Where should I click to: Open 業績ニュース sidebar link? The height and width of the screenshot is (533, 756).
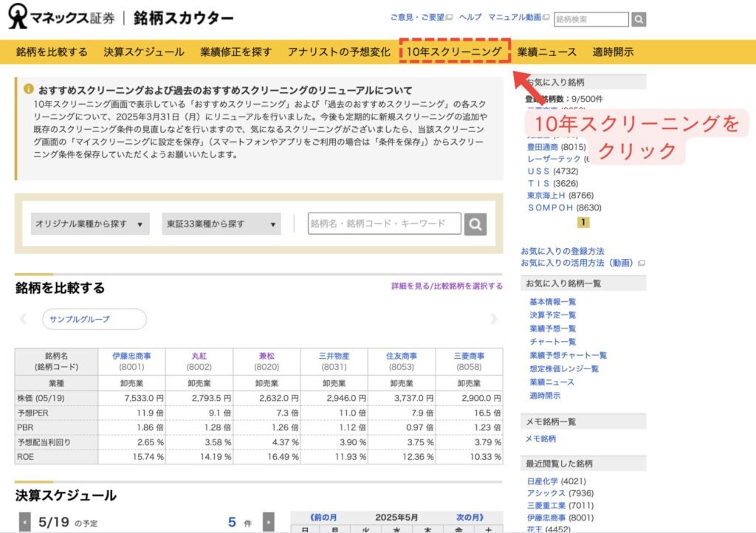[552, 382]
